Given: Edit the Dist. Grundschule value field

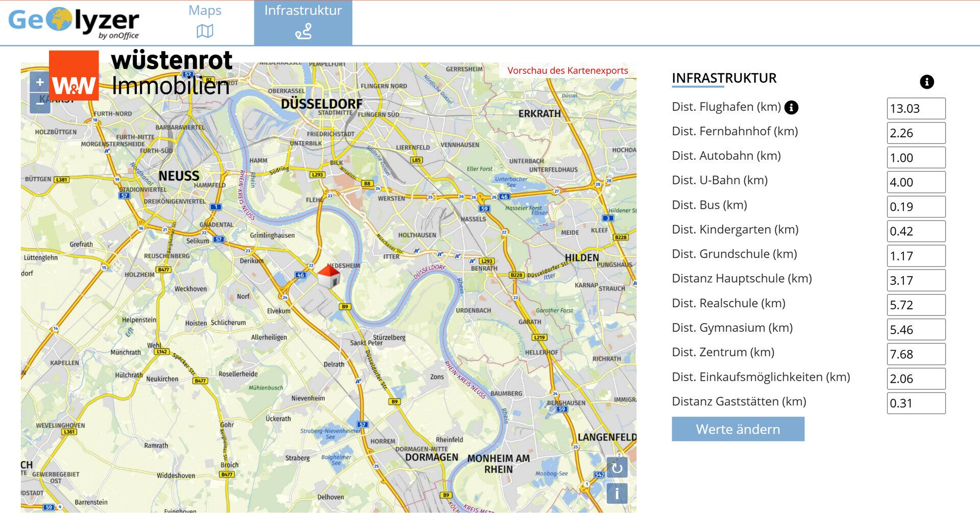Looking at the screenshot, I should click(916, 256).
